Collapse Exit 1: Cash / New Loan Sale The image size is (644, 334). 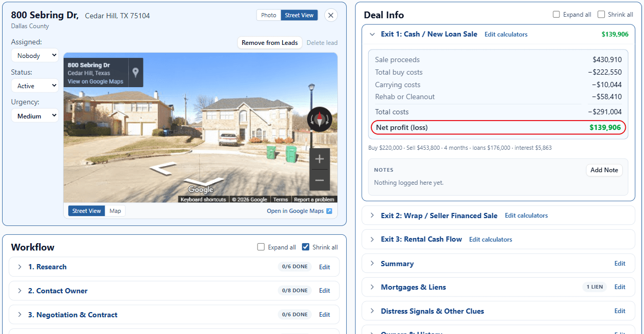point(372,34)
